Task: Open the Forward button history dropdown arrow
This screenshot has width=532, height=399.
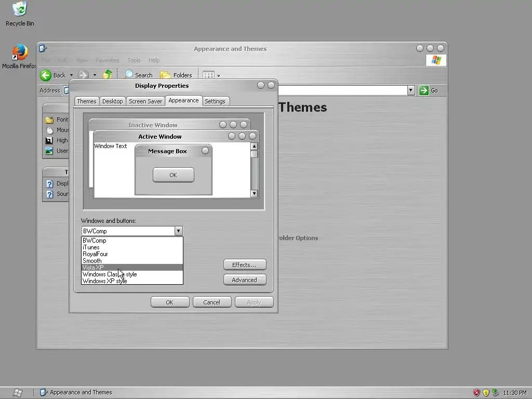Action: point(95,75)
